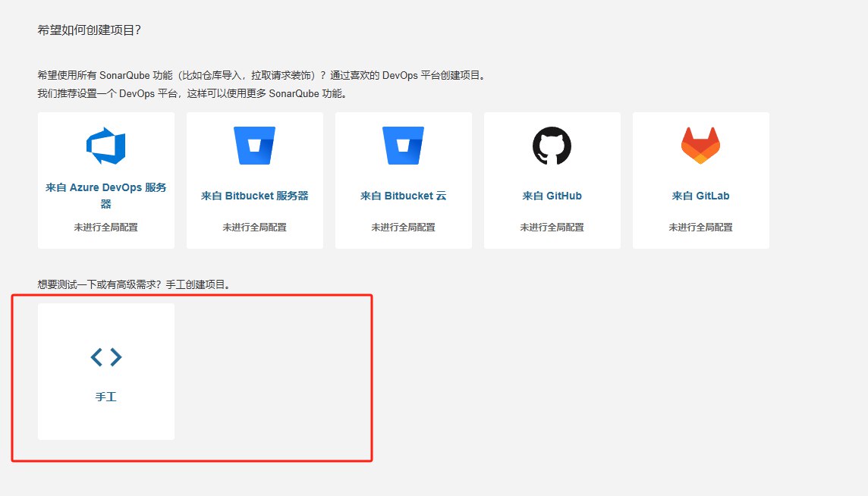Click 未进行全局配置 under Azure DevOps
Image resolution: width=868 pixels, height=496 pixels.
click(106, 227)
